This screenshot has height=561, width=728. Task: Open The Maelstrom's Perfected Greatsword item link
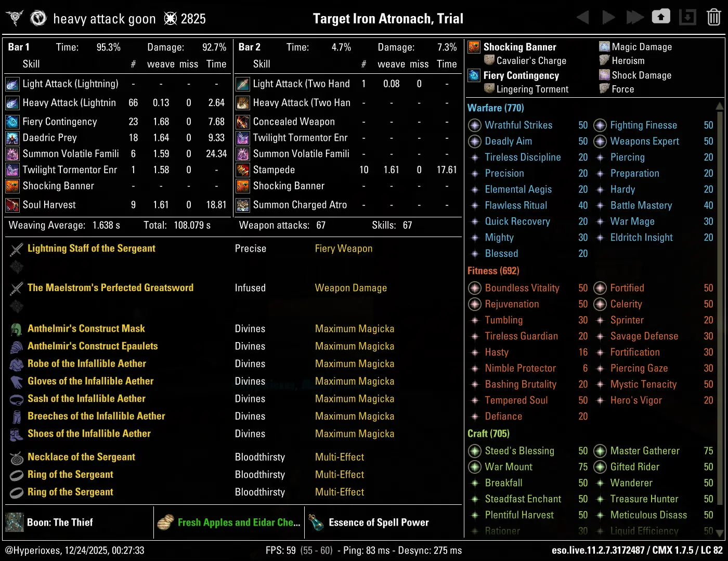click(110, 288)
